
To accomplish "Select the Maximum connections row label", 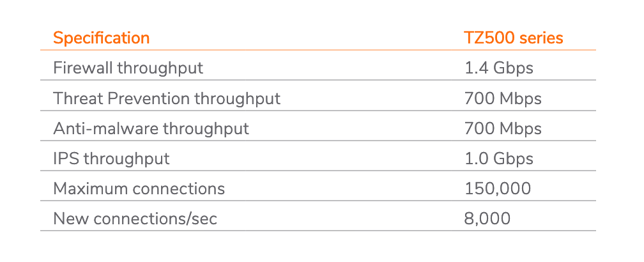I will [x=139, y=189].
